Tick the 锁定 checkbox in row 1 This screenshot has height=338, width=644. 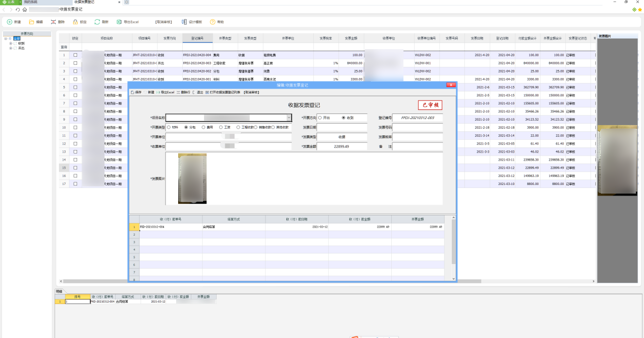[76, 55]
